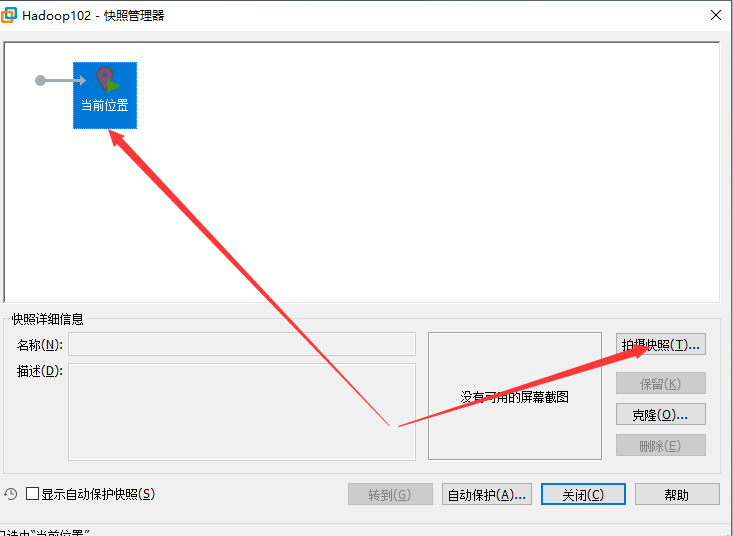The width and height of the screenshot is (733, 536).
Task: Click the 没有可用的屏幕截图 preview area
Action: [x=515, y=396]
